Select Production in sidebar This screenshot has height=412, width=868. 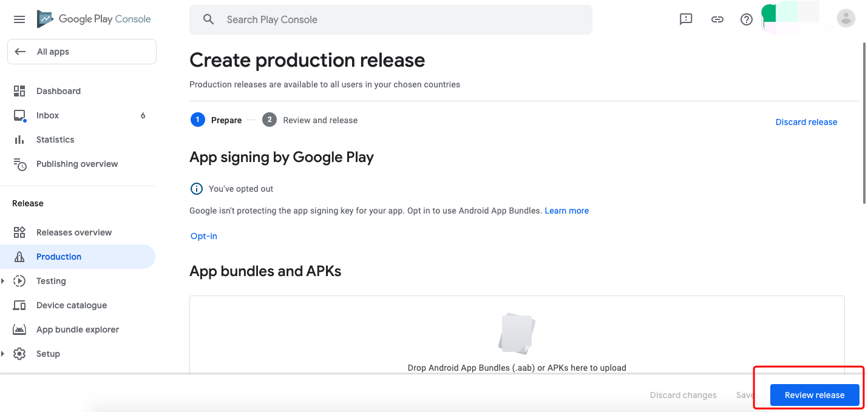(78, 257)
